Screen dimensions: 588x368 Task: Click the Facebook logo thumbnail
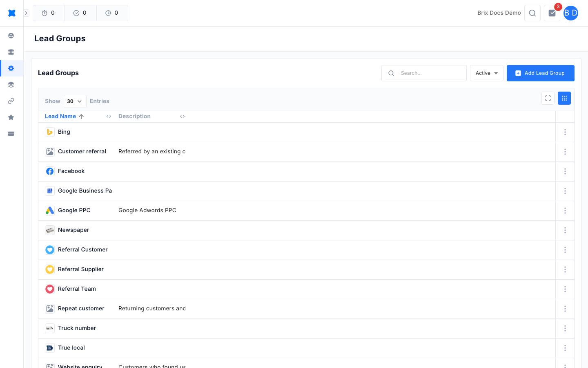(50, 171)
